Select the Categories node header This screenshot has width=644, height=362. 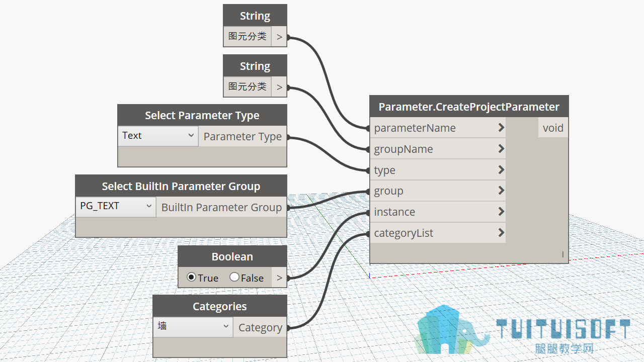(220, 306)
